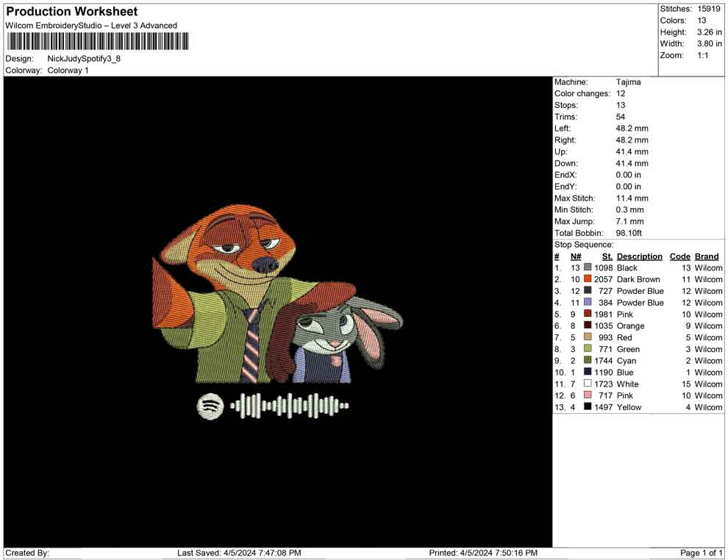
Task: Pick the Yellow row color swatch
Action: coord(588,407)
